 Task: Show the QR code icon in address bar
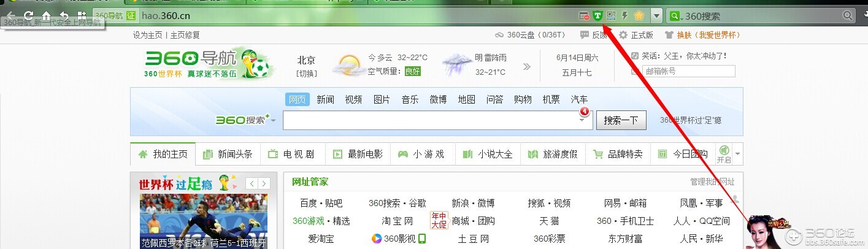pyautogui.click(x=611, y=16)
